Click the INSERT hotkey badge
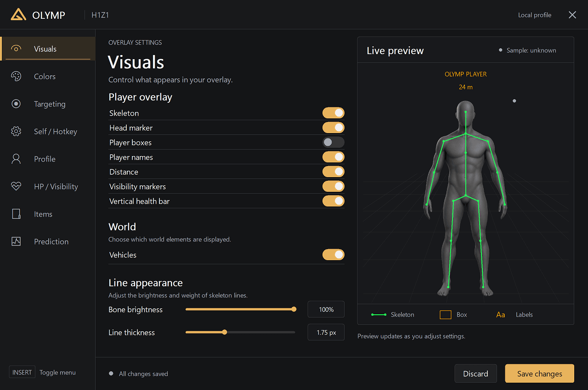Image resolution: width=588 pixels, height=390 pixels. tap(22, 372)
